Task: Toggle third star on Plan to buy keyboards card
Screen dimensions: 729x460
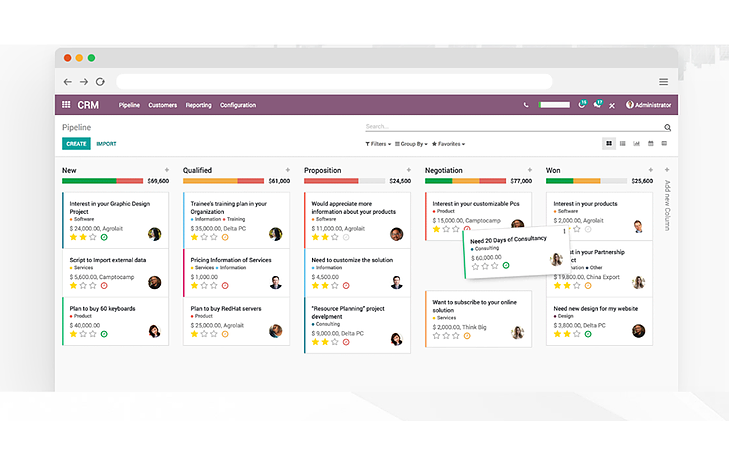Action: point(93,334)
